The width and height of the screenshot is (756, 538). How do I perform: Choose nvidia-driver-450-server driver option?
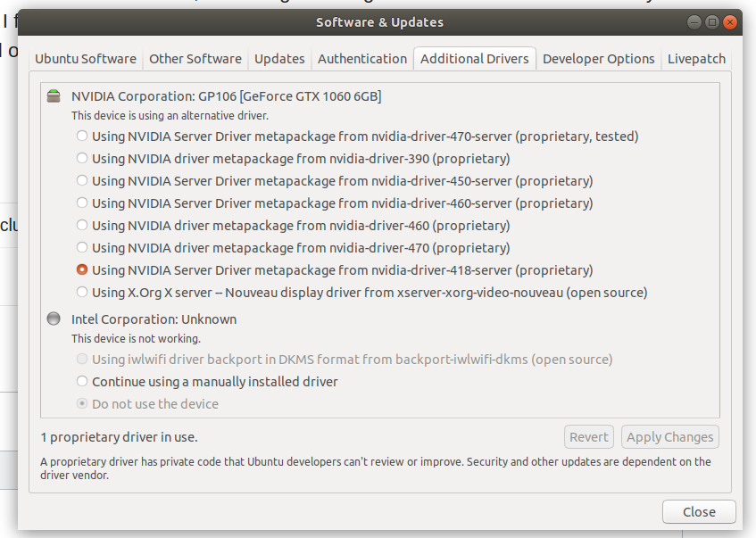tap(82, 180)
